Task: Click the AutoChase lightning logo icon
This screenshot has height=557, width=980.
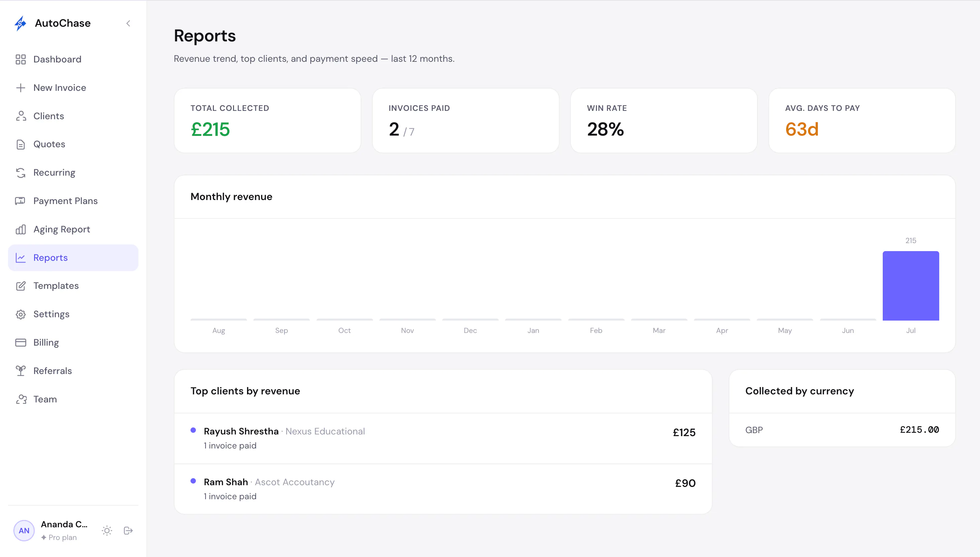Action: point(20,23)
